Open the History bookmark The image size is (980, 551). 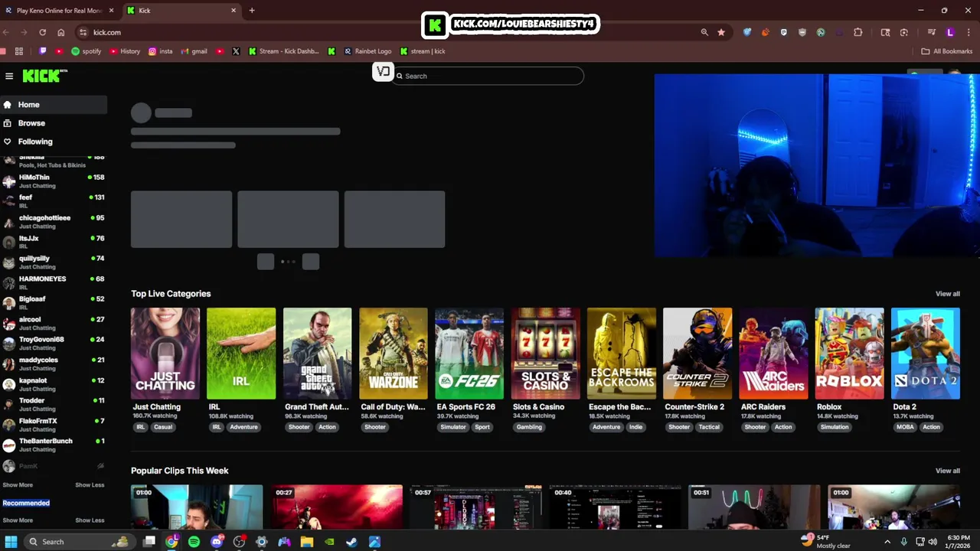(125, 51)
